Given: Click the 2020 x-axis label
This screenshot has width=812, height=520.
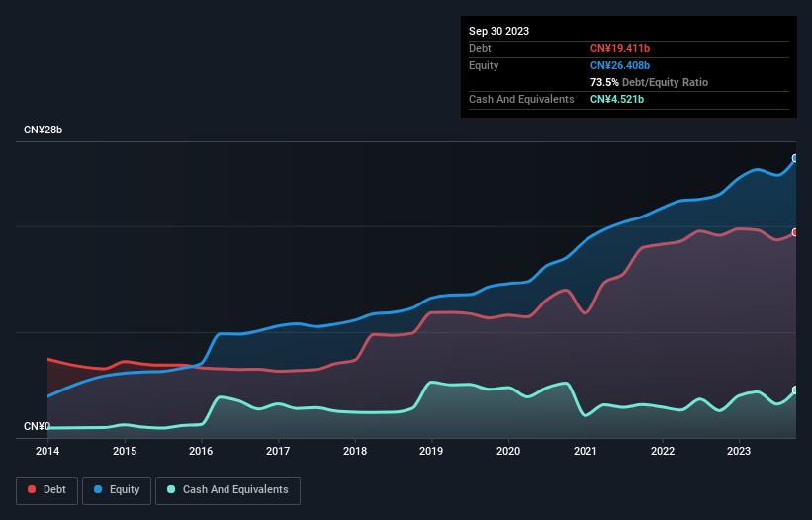Looking at the screenshot, I should pyautogui.click(x=508, y=451).
